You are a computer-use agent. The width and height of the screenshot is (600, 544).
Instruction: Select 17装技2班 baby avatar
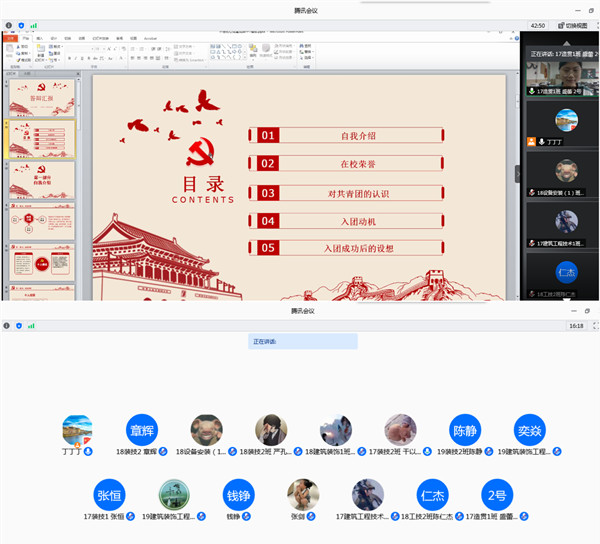tap(400, 430)
